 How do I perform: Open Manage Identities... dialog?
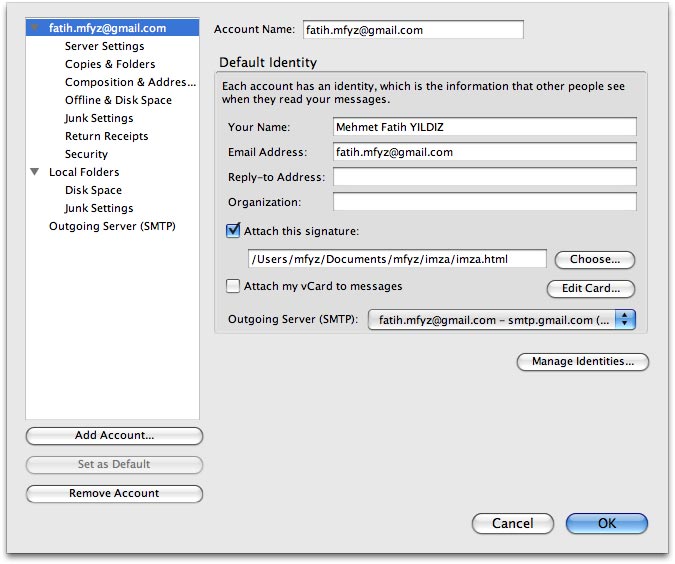(x=583, y=362)
